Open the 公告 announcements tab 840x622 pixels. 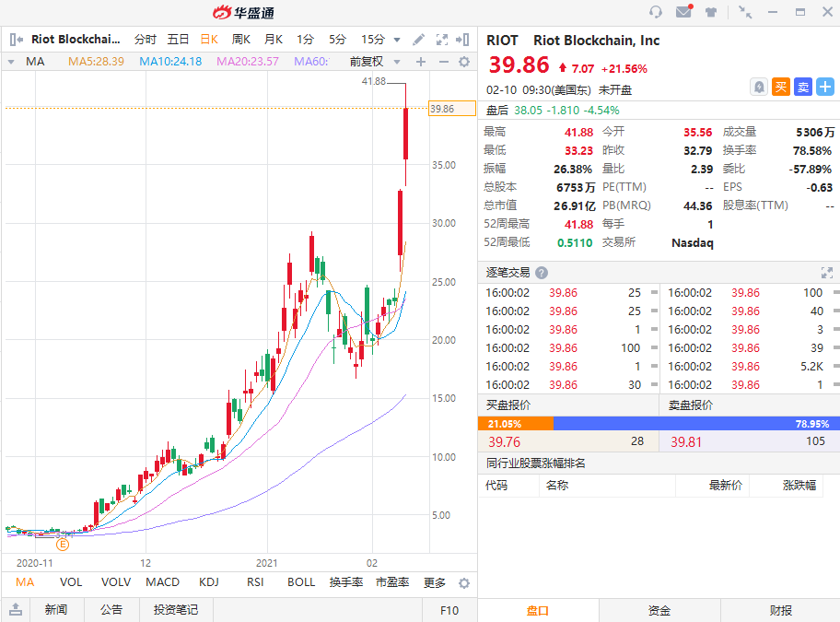[111, 610]
